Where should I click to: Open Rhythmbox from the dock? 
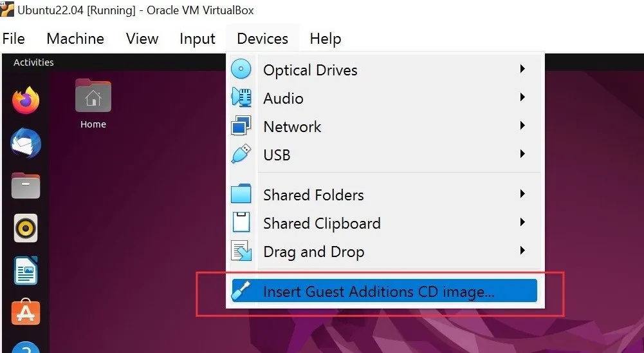[x=26, y=228]
